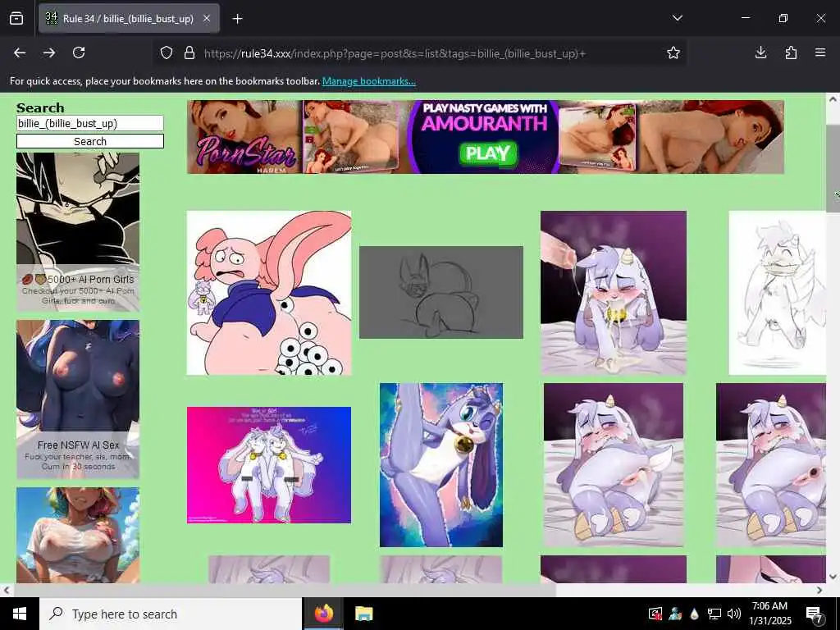Viewport: 840px width, 630px height.
Task: Open a new tab with plus button
Action: click(237, 19)
